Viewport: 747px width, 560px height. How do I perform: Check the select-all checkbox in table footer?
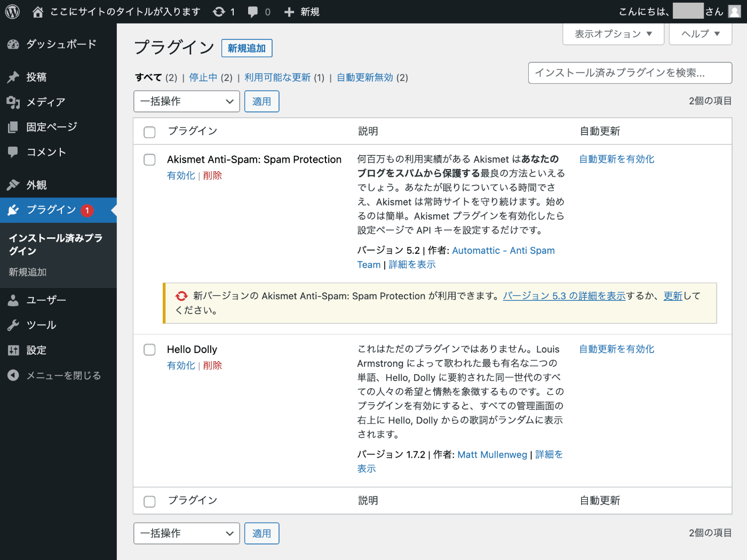point(149,501)
